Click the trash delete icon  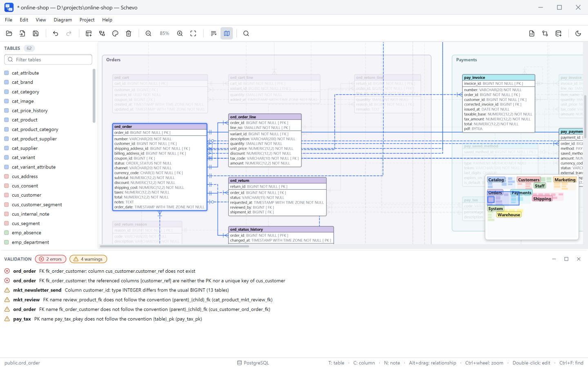tap(129, 34)
